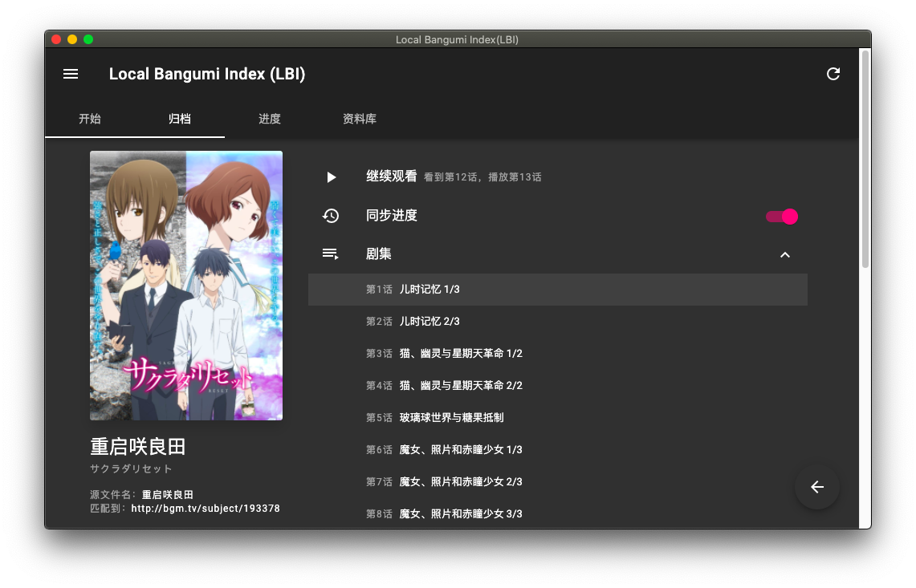
Task: Click the vertical scrollbar thumb
Action: coord(865,159)
